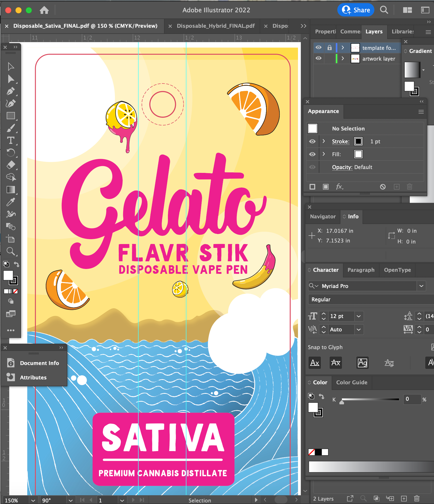The height and width of the screenshot is (504, 434).
Task: Open Search magnifier in title bar
Action: pyautogui.click(x=384, y=10)
